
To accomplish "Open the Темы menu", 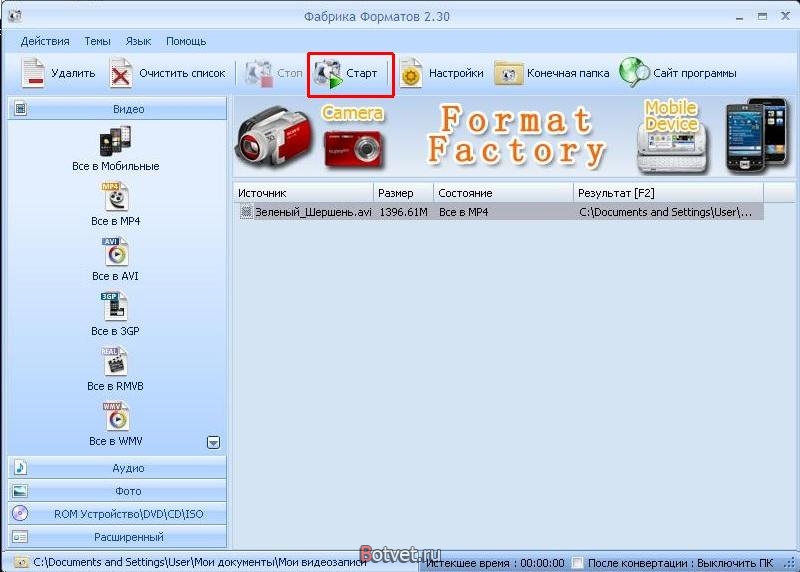I will pyautogui.click(x=97, y=41).
